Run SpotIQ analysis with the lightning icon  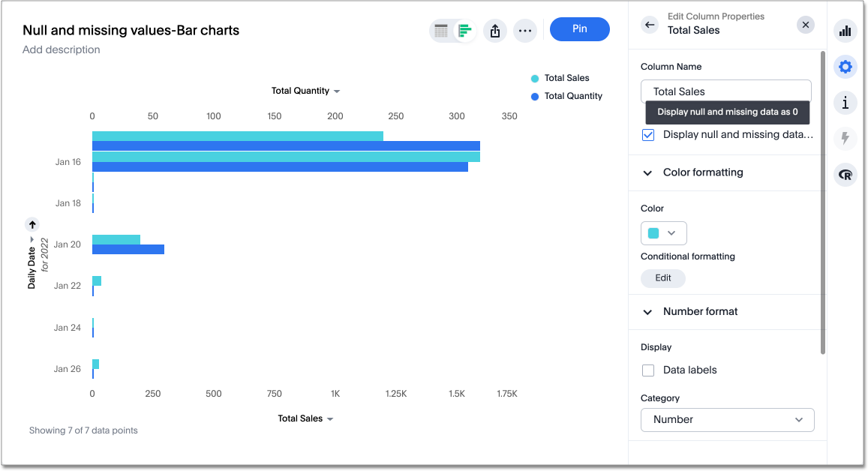click(x=845, y=139)
